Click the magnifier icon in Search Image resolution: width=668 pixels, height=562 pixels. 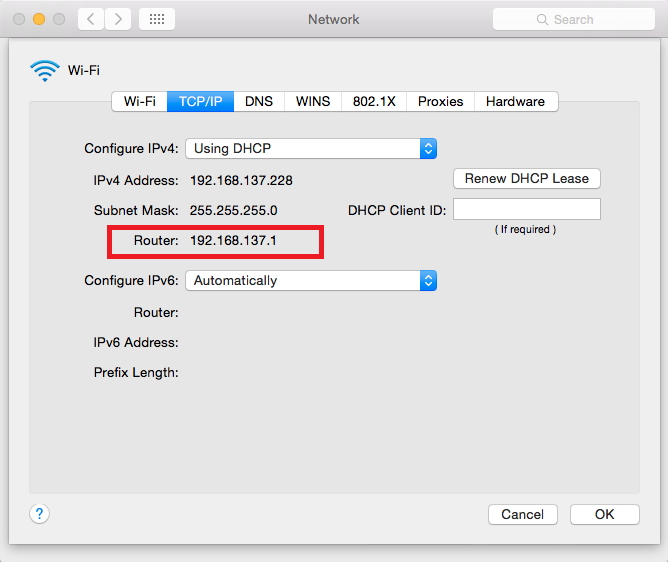[542, 20]
